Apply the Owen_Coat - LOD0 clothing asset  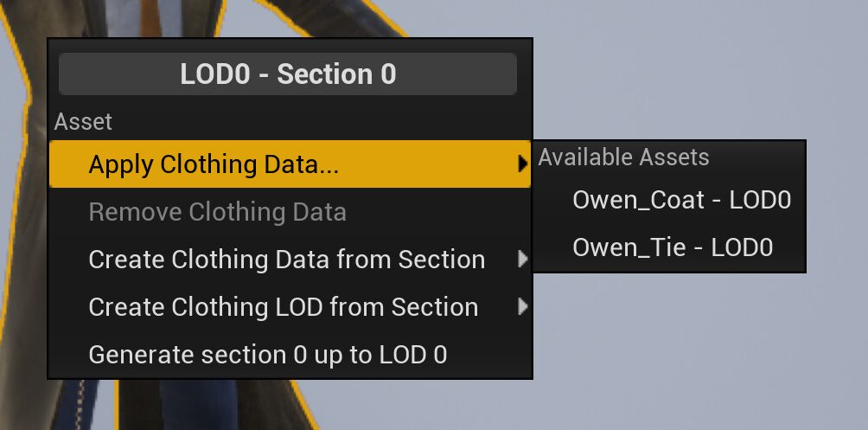681,201
